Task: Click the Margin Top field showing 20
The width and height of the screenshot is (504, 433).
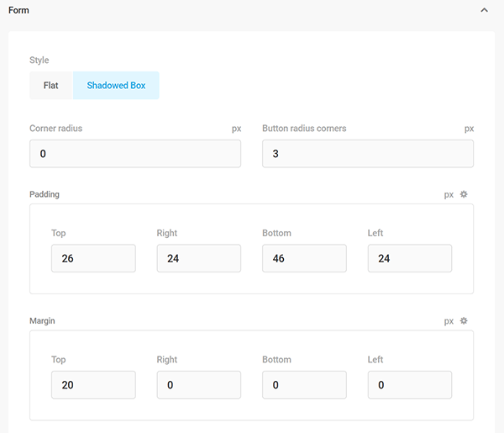Action: click(93, 385)
